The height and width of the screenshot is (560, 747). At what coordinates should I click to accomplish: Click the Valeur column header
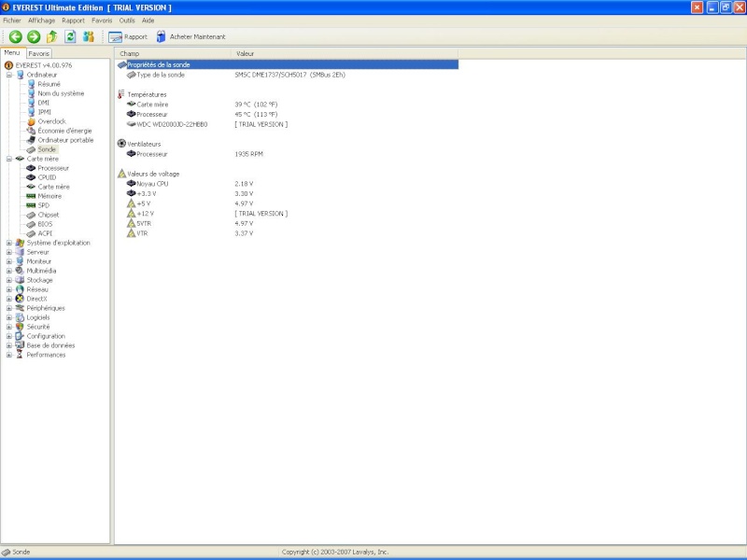245,54
